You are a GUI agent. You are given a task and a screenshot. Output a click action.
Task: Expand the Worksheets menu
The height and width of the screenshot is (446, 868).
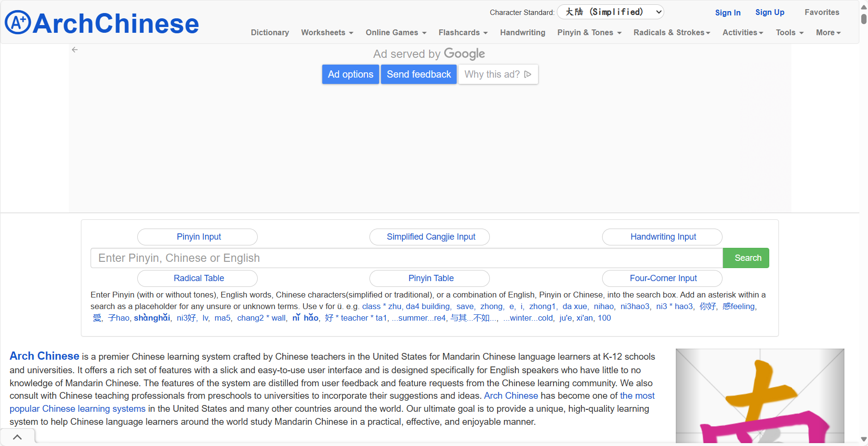pos(327,32)
